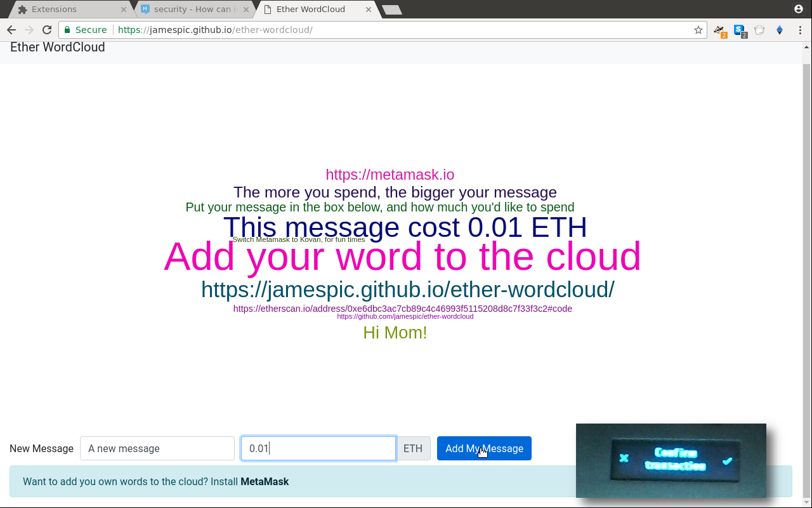The height and width of the screenshot is (508, 812).
Task: Open a new browser tab
Action: point(392,10)
